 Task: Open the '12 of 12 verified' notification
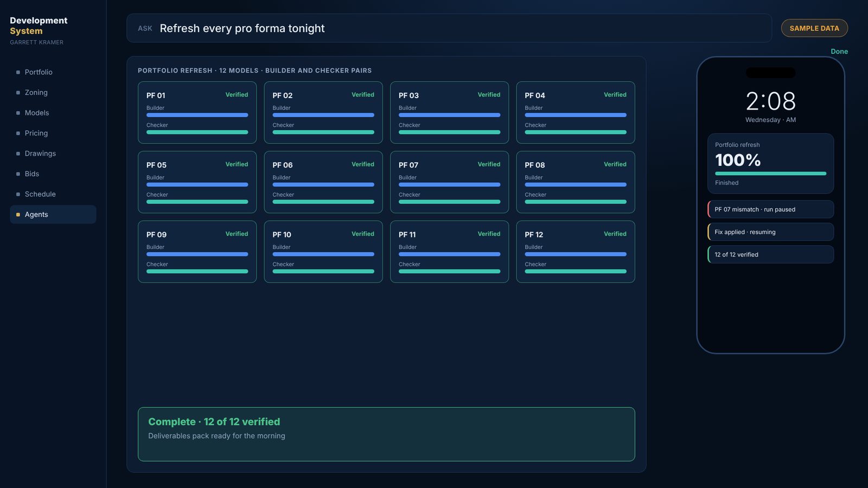[770, 254]
